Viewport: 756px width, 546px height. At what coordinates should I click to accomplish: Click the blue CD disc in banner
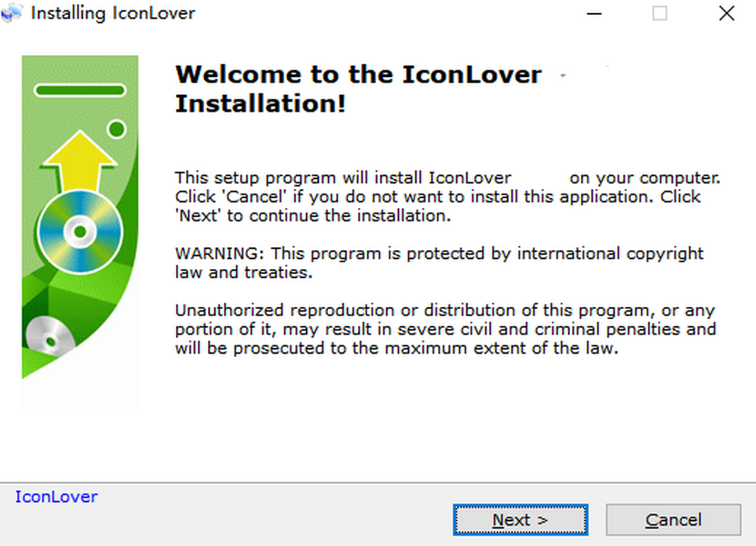tap(79, 232)
